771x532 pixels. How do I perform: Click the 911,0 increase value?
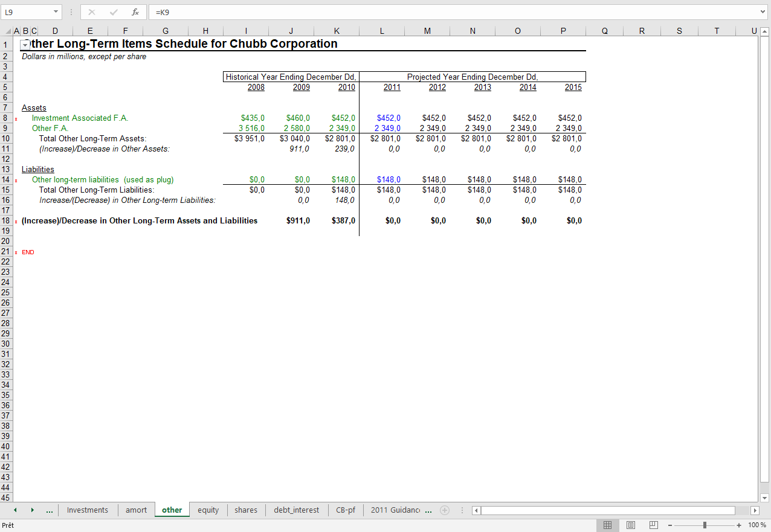[299, 149]
